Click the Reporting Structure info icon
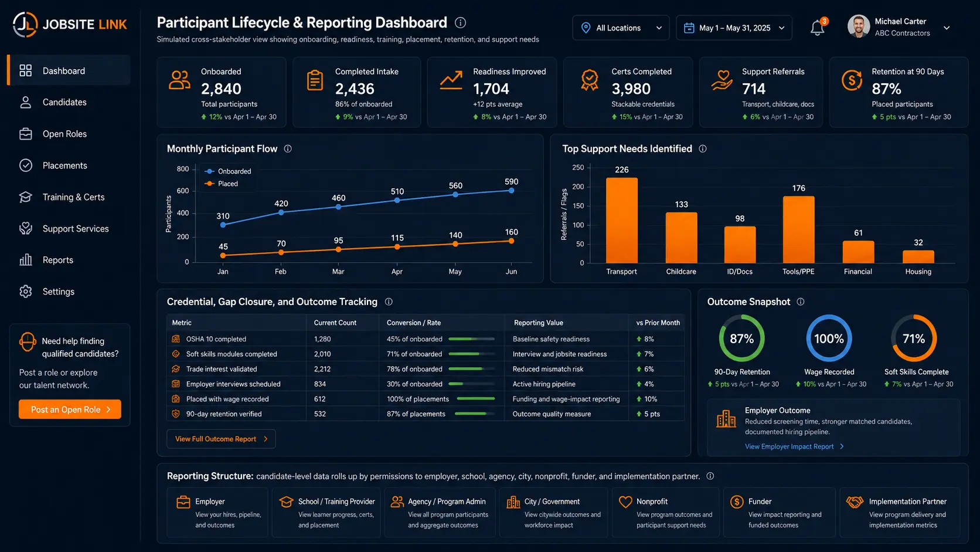This screenshot has height=552, width=980. [710, 476]
